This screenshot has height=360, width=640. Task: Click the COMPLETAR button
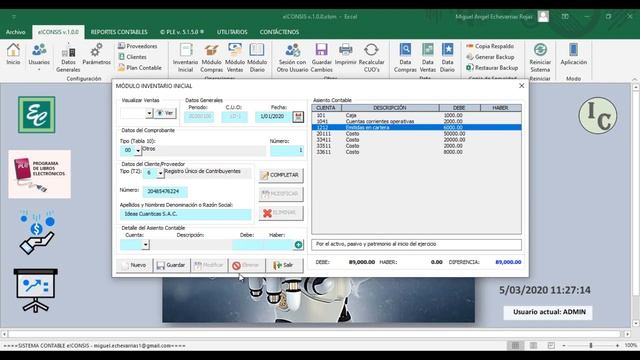click(x=281, y=175)
